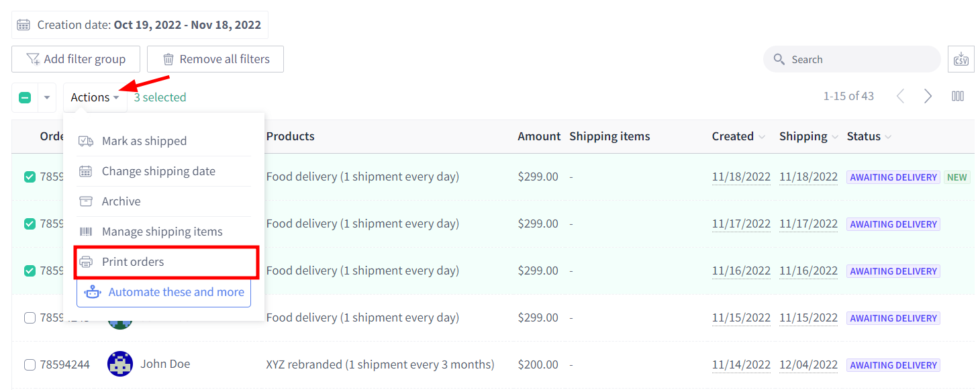This screenshot has width=980, height=390.
Task: Sort by the Created column header
Action: [x=732, y=136]
